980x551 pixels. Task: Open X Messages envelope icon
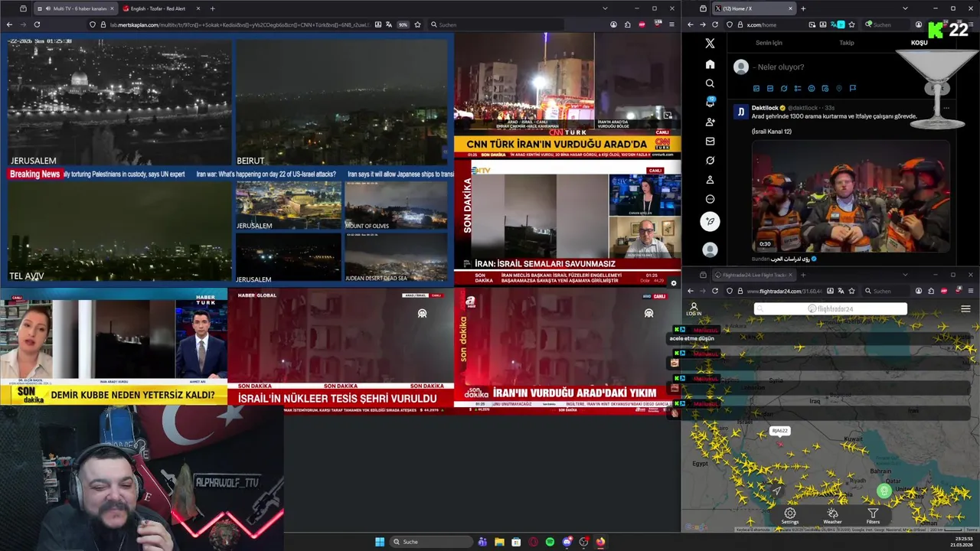click(710, 142)
